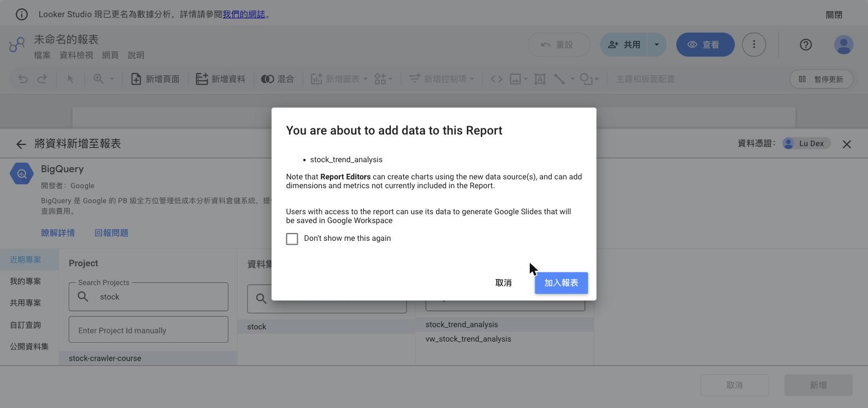This screenshot has height=408, width=868.
Task: Select the 共用專案 tab
Action: (x=29, y=303)
